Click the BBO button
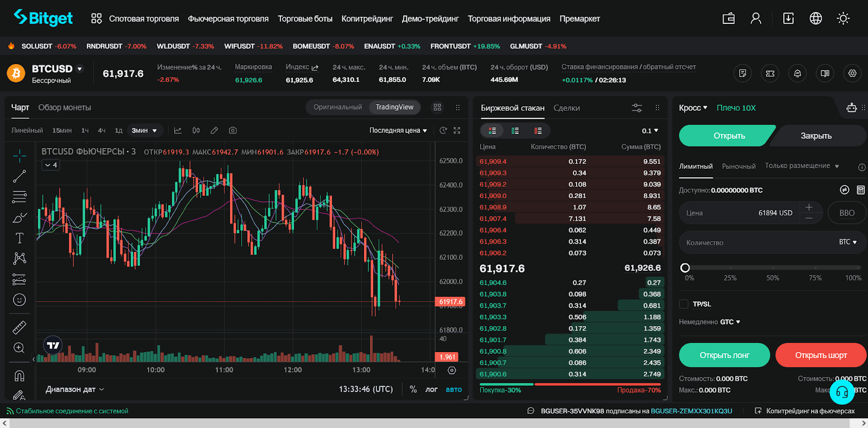The width and height of the screenshot is (868, 428). tap(847, 213)
